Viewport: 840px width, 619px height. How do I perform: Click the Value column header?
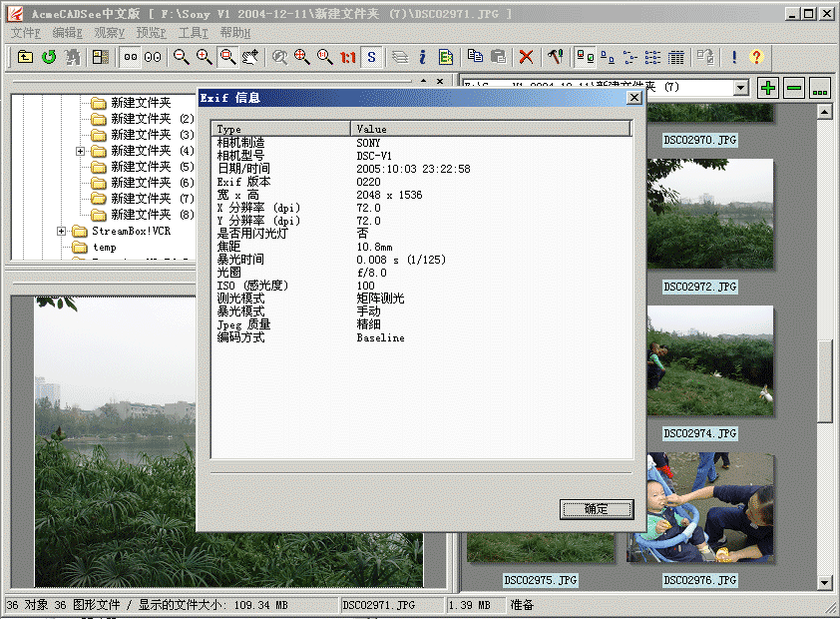point(491,129)
